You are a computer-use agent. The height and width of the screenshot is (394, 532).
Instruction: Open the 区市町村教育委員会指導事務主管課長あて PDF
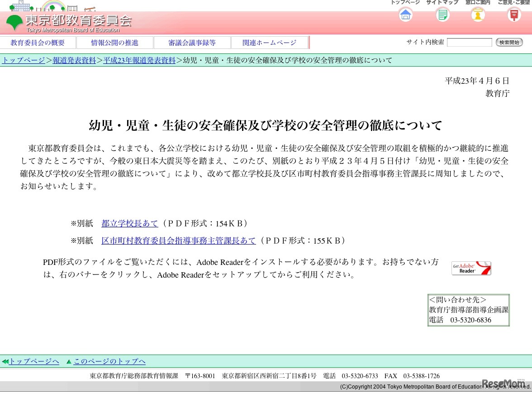tap(178, 240)
